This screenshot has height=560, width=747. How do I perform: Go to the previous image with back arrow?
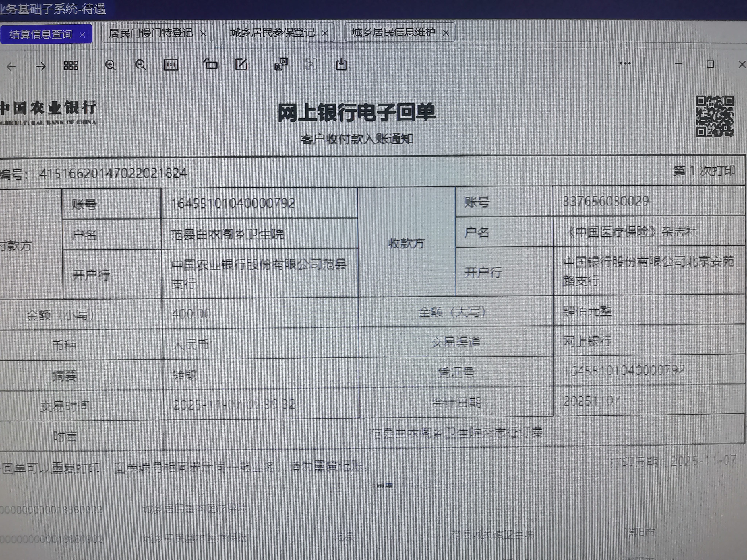[11, 67]
